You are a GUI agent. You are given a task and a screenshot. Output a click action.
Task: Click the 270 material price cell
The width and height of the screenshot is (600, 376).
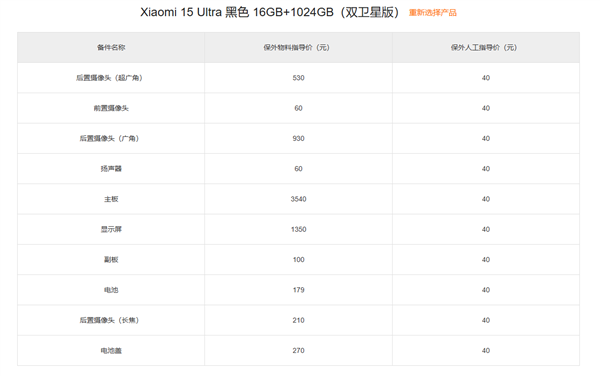click(x=298, y=350)
